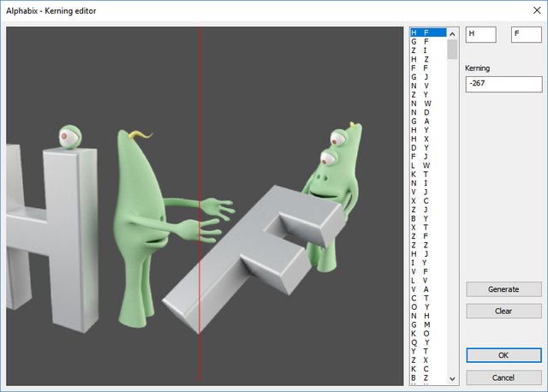The height and width of the screenshot is (392, 548).
Task: Click the first letter field containing H
Action: pyautogui.click(x=481, y=34)
